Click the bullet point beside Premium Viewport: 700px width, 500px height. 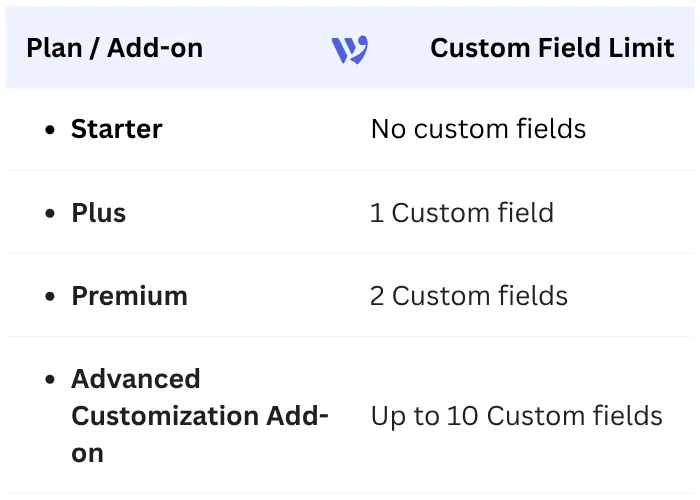coord(50,297)
